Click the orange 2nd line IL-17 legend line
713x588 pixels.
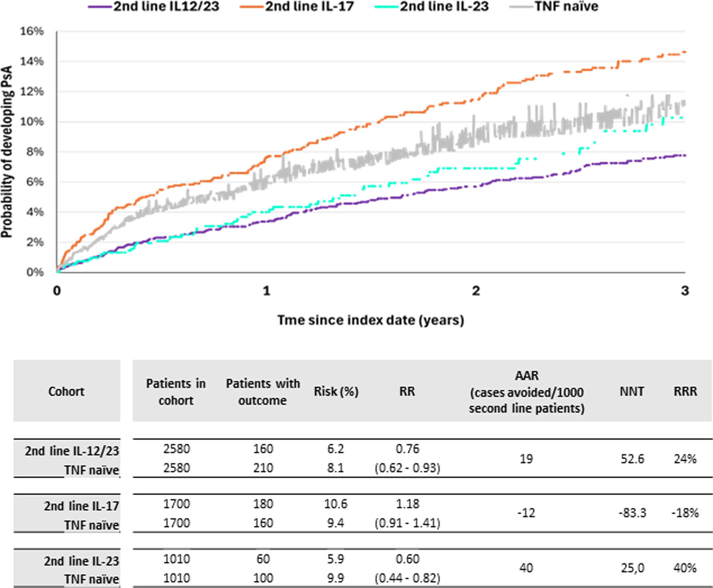(252, 7)
